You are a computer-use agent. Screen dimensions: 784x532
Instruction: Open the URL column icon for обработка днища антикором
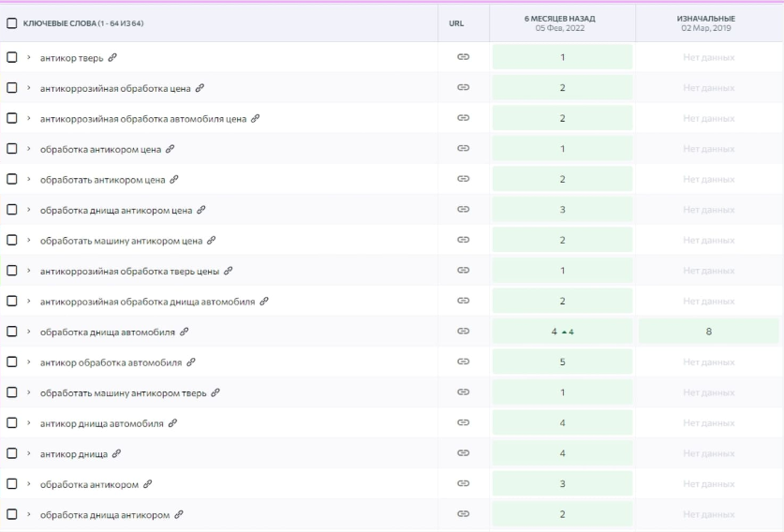pos(463,514)
